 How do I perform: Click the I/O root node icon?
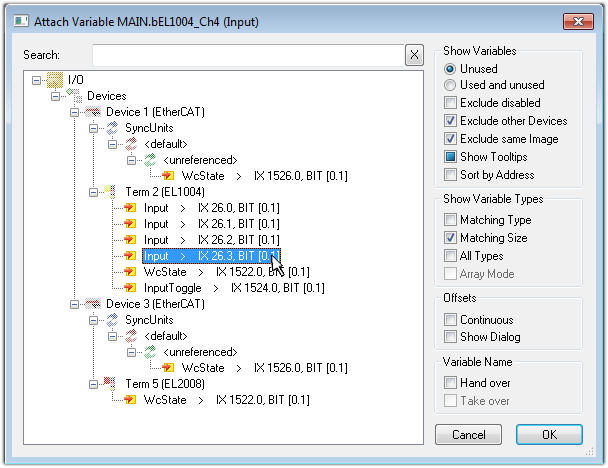(x=56, y=80)
